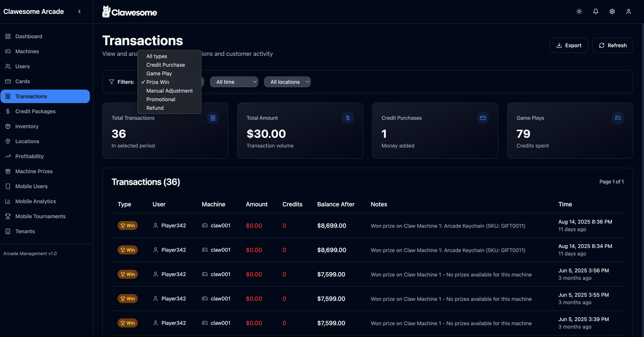Image resolution: width=644 pixels, height=337 pixels.
Task: Click Player342 in the 8:36 PM row
Action: click(x=174, y=225)
